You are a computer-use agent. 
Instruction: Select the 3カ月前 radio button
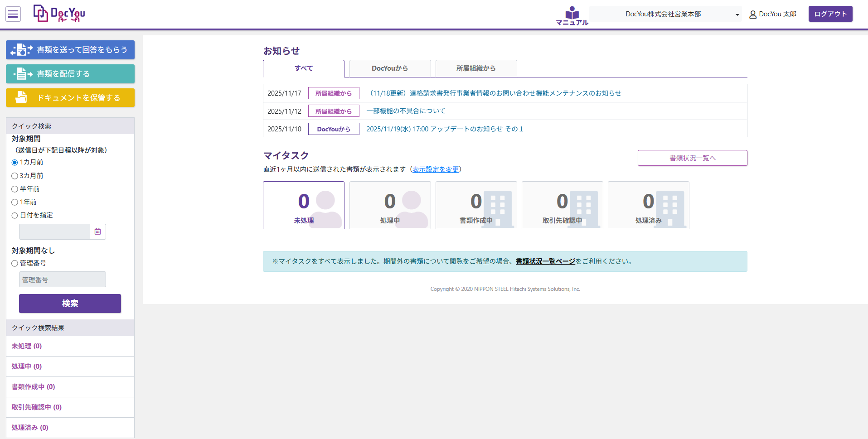(x=15, y=176)
